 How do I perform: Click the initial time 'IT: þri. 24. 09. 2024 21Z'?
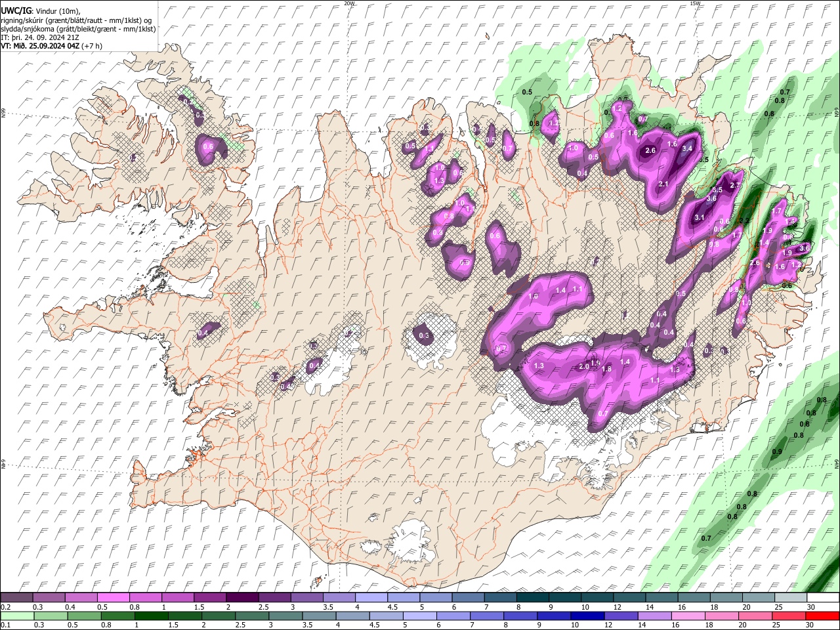coord(40,37)
